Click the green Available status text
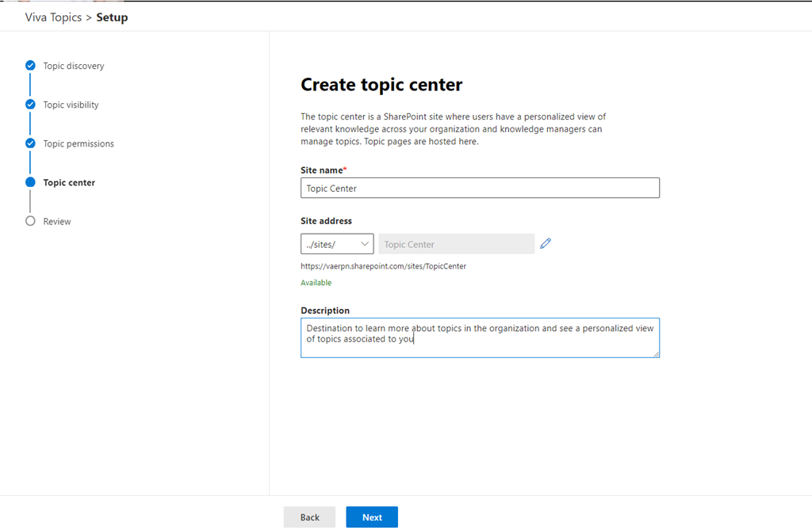Image resolution: width=812 pixels, height=530 pixels. 316,283
